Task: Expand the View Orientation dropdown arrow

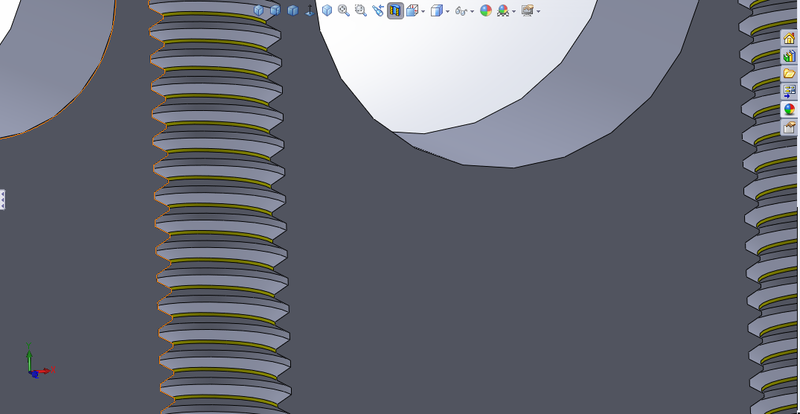Action: (x=423, y=11)
